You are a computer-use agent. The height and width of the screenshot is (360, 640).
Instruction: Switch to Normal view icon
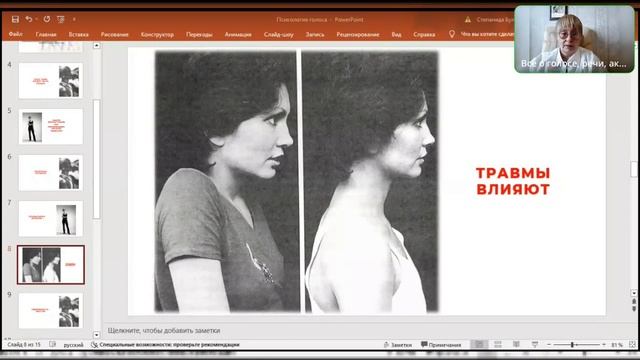tap(479, 345)
